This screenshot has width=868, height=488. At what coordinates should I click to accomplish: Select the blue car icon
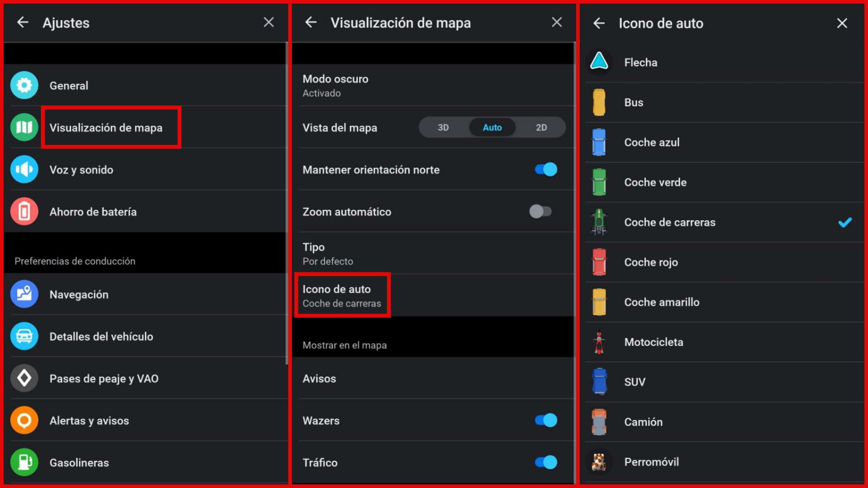tap(599, 142)
